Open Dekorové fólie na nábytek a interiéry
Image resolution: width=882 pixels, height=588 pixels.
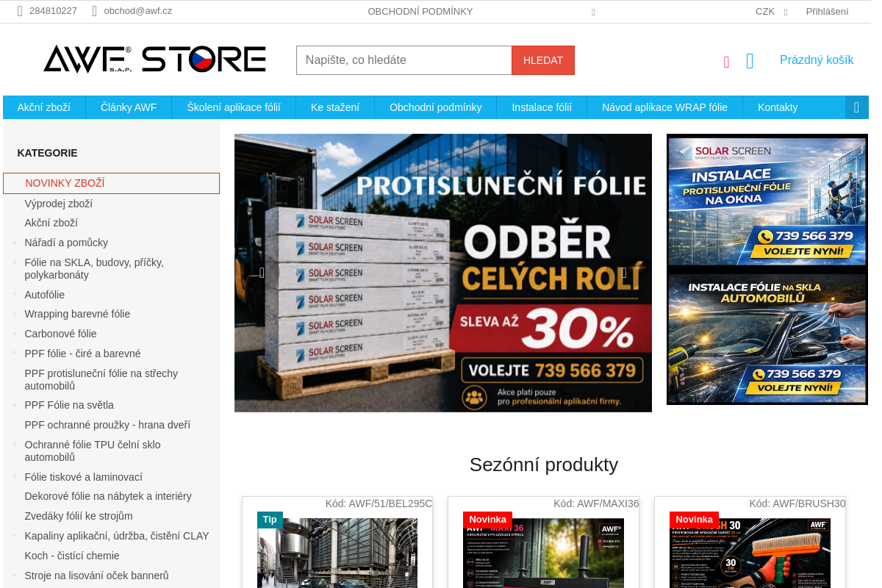click(108, 496)
